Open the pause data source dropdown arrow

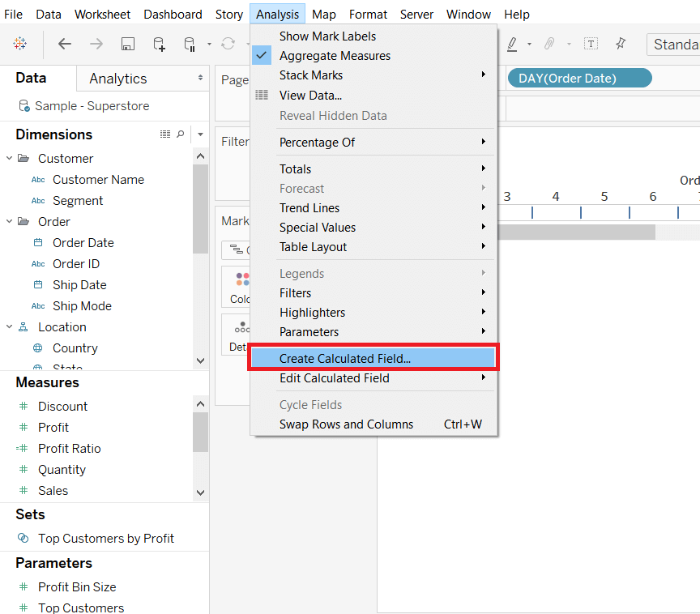209,45
